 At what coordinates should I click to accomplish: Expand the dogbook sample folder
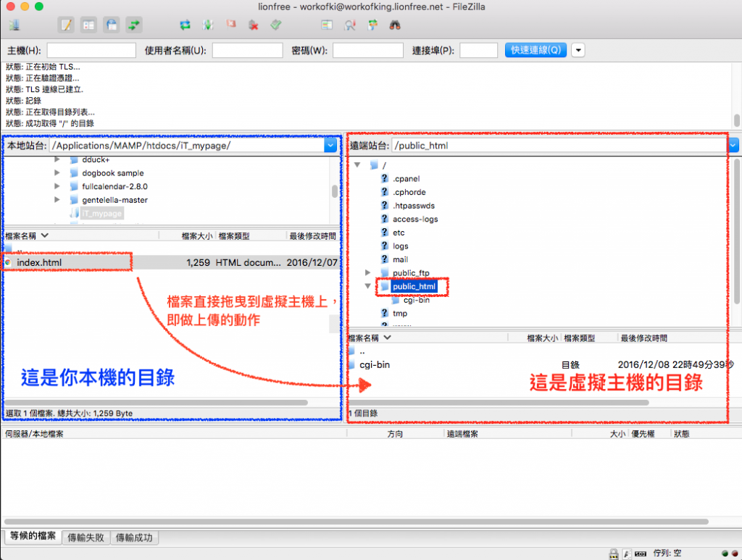click(x=57, y=172)
